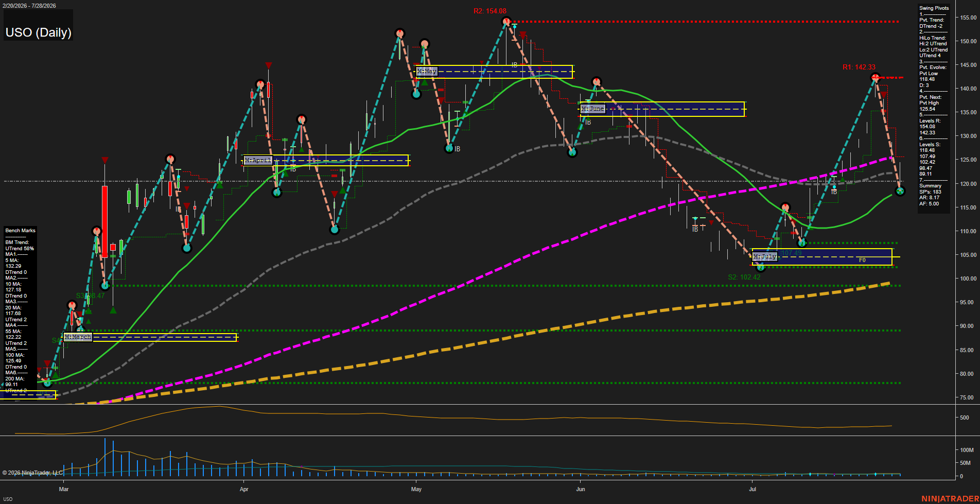The width and height of the screenshot is (980, 504).
Task: Click the 127.18 value under 10 MA
Action: [13, 290]
